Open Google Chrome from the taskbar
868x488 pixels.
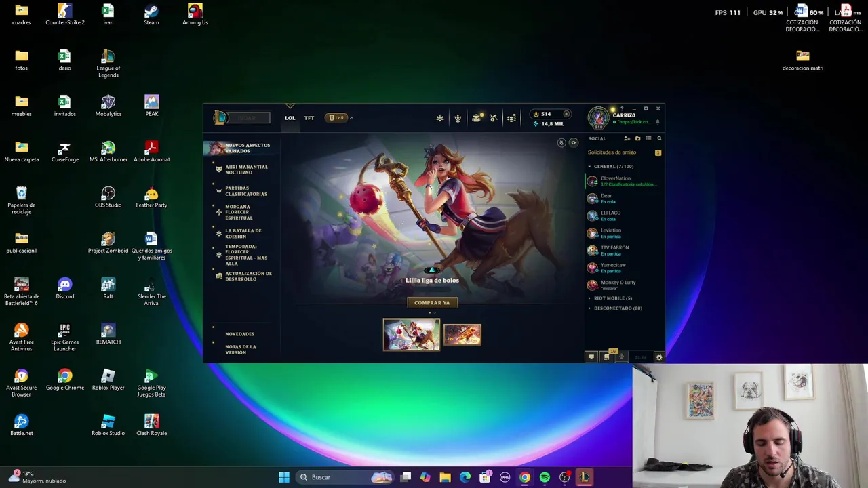pos(525,477)
